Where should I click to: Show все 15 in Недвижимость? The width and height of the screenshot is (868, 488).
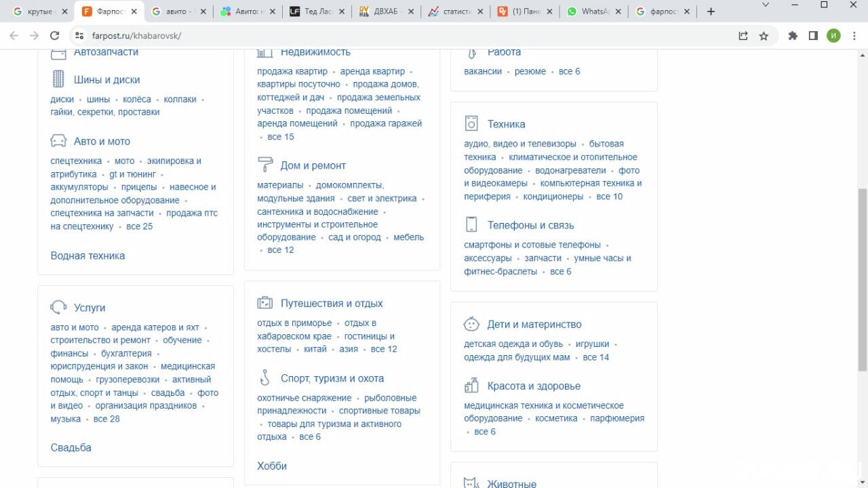click(281, 137)
